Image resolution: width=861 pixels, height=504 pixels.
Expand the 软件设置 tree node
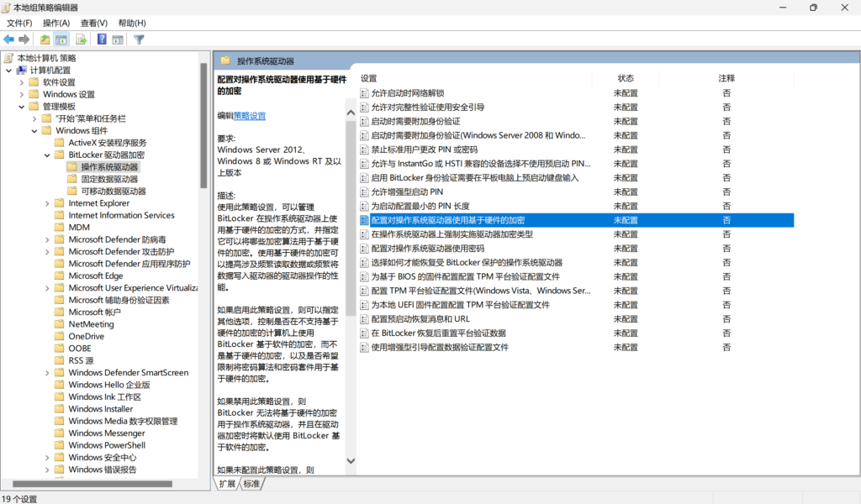coord(22,82)
